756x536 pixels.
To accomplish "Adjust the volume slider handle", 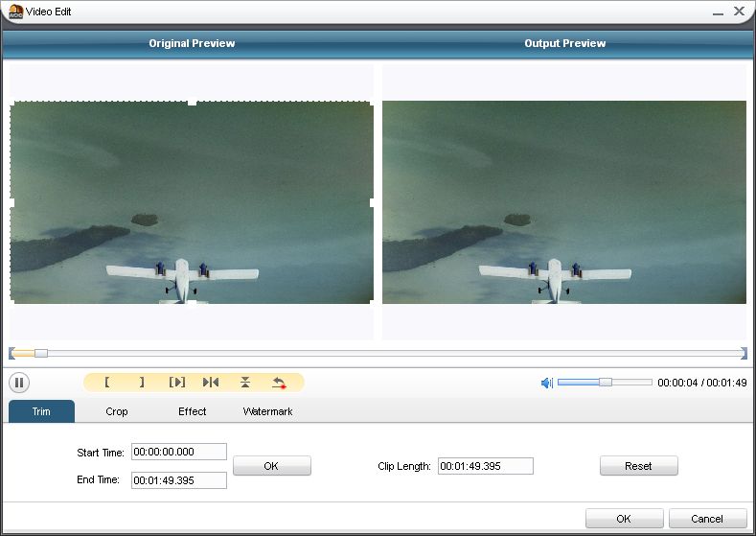I will click(x=606, y=382).
